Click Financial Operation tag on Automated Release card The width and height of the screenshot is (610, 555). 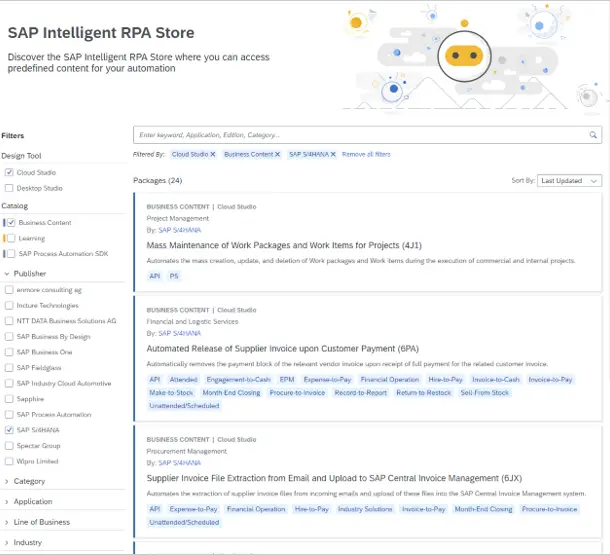pos(390,380)
